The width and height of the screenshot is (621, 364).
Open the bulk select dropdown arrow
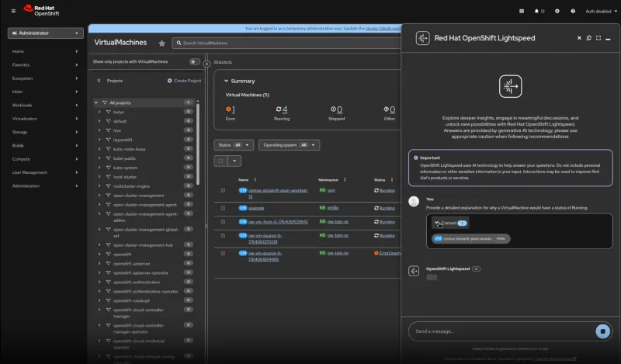[234, 161]
